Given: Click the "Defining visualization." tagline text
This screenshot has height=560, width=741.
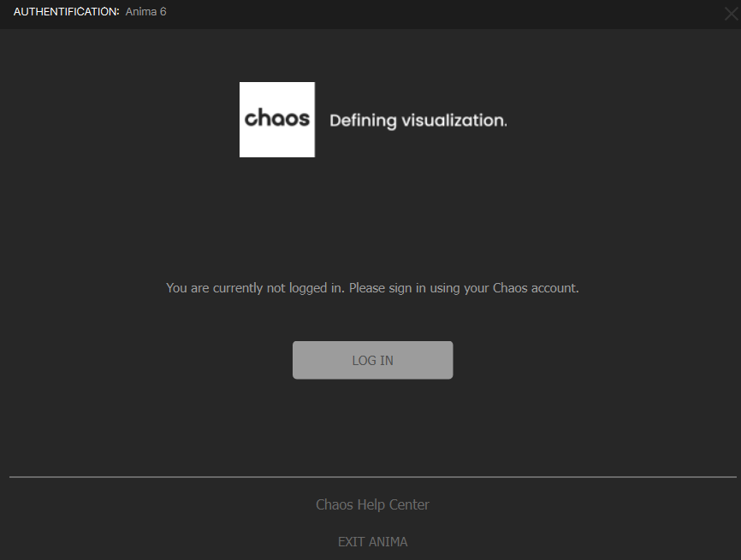Looking at the screenshot, I should (418, 121).
